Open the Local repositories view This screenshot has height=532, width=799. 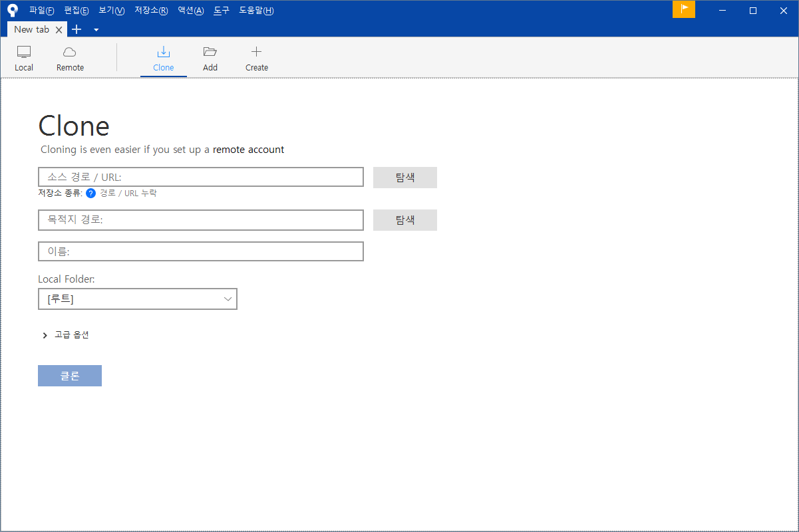pyautogui.click(x=24, y=59)
